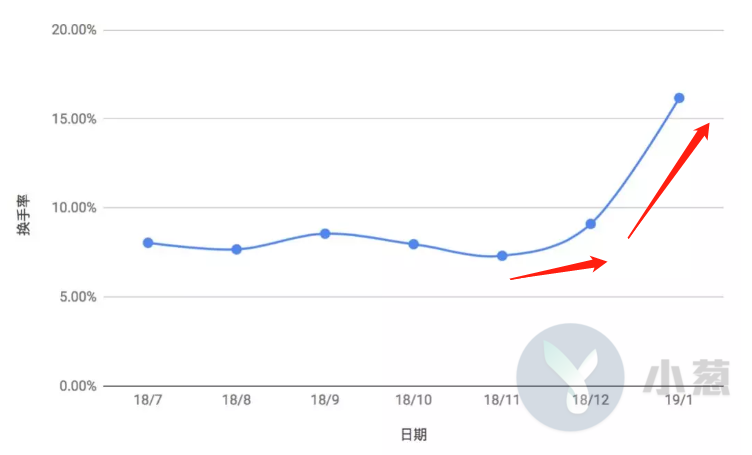
Task: Select the 18/10 data point
Action: (413, 244)
